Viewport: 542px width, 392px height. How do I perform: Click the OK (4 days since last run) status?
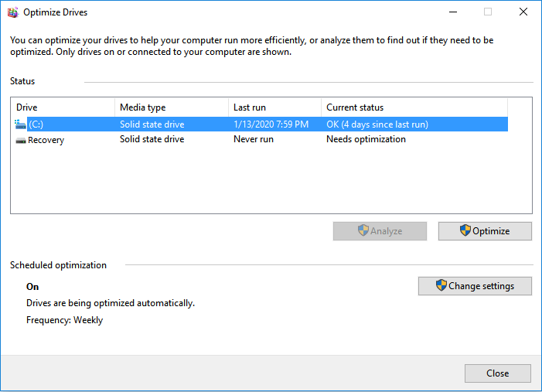click(x=377, y=124)
